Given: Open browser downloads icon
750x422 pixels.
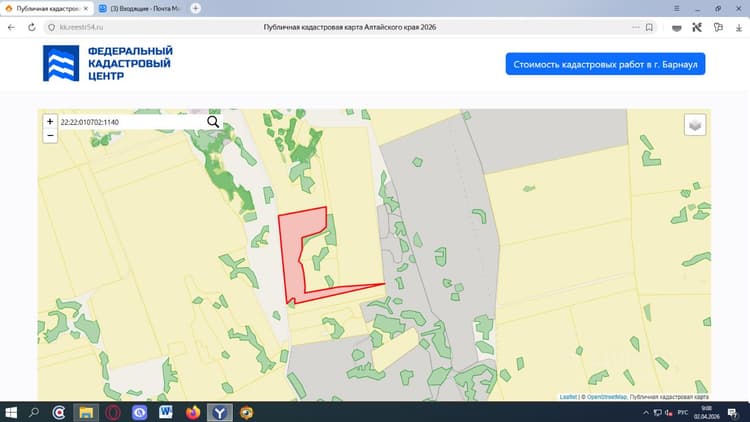Looking at the screenshot, I should coord(739,28).
